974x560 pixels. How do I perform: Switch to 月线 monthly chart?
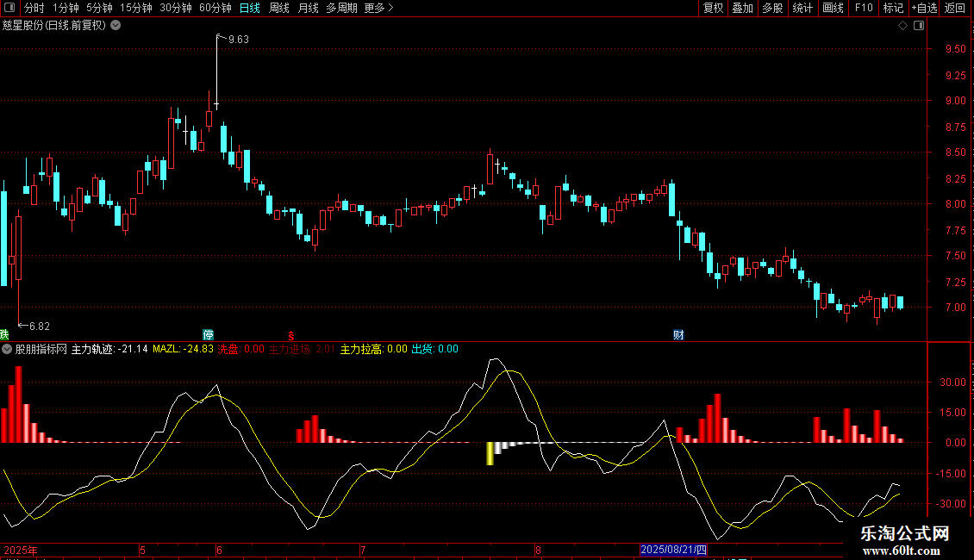pyautogui.click(x=308, y=8)
